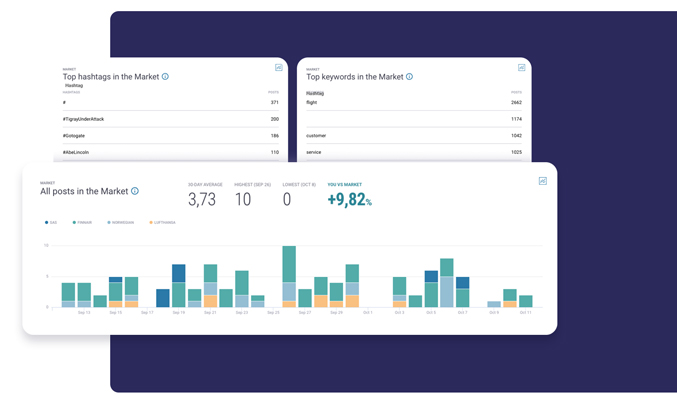Open chart icon on Top hashtags card
The image size is (677, 404).
click(279, 68)
